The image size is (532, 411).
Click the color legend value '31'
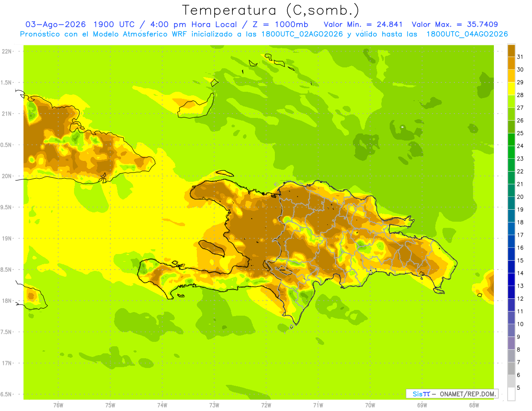[520, 57]
